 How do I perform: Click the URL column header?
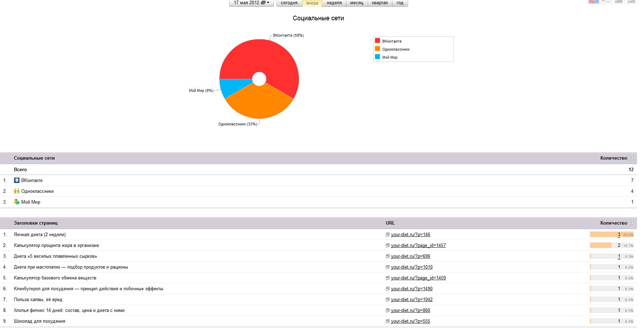click(390, 223)
